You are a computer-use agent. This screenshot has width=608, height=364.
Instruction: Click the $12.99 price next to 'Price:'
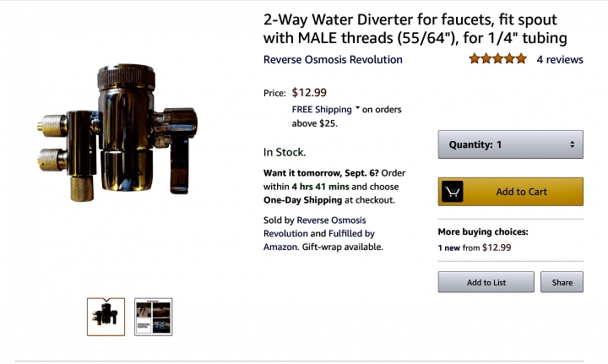click(x=310, y=92)
